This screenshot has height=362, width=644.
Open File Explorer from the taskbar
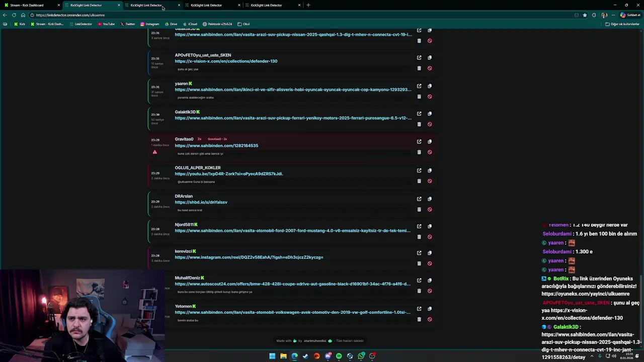coord(283,356)
